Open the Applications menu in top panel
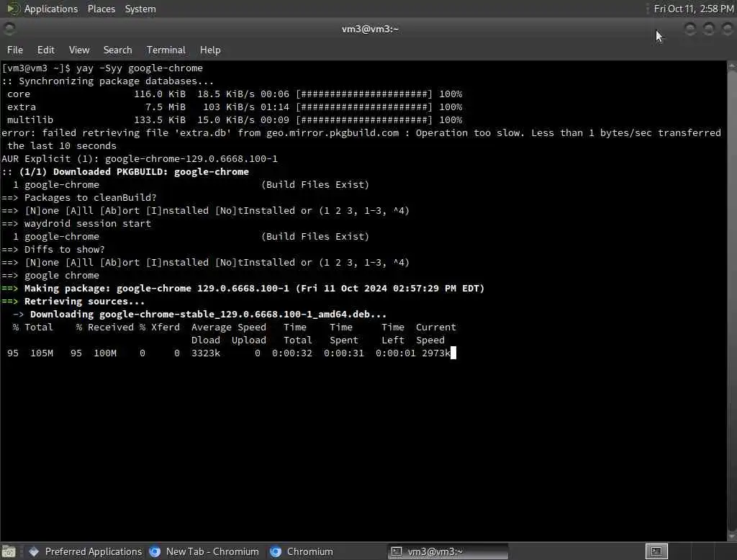Viewport: 737px width, 560px height. click(51, 9)
